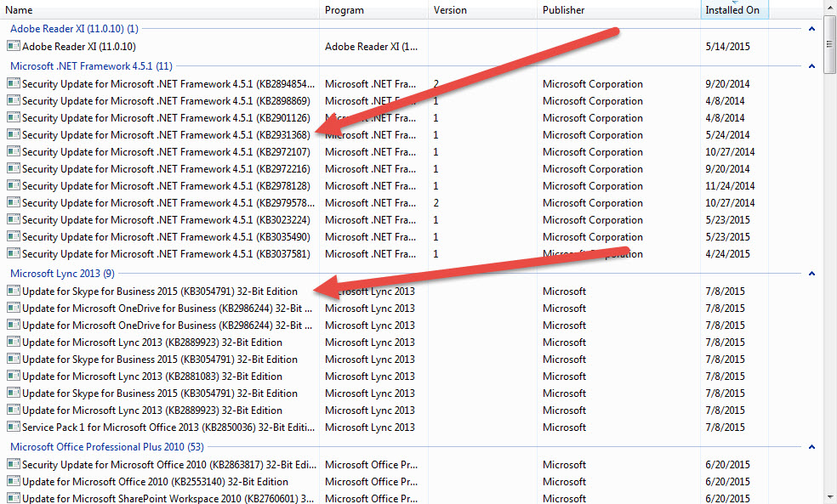This screenshot has width=837, height=504.
Task: Collapse the Office Professional Plus 2010 group chevron
Action: coord(811,447)
